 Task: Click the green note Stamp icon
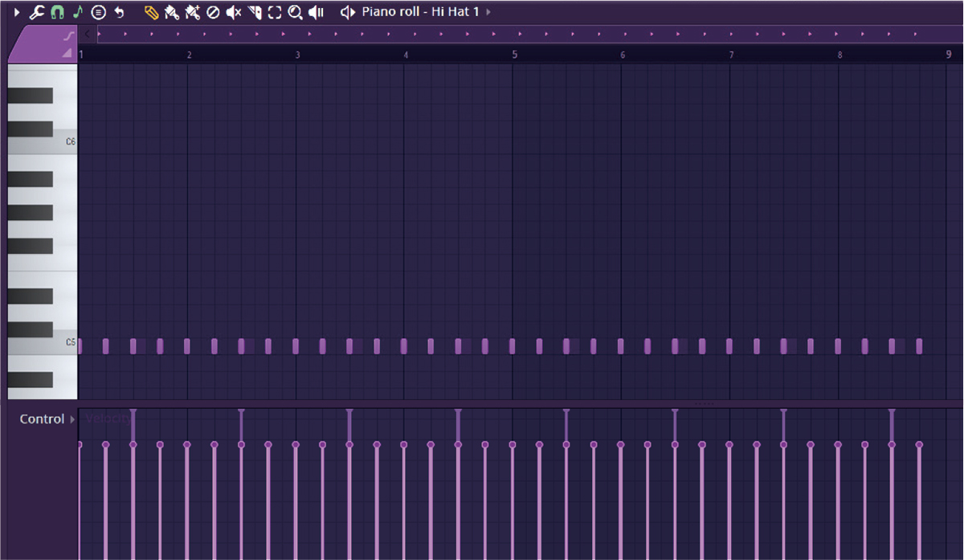coord(78,12)
